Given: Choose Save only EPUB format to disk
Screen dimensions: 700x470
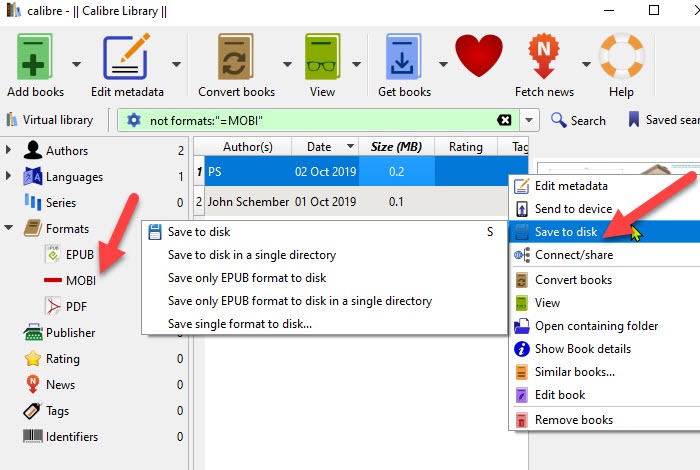Looking at the screenshot, I should [325, 278].
